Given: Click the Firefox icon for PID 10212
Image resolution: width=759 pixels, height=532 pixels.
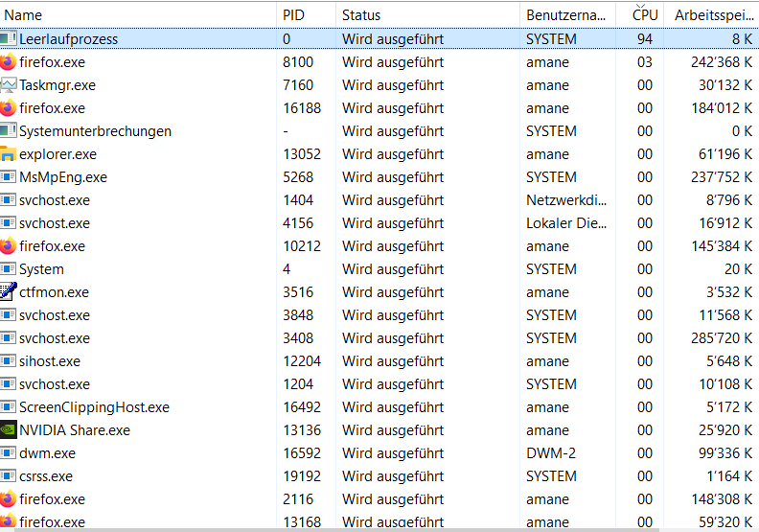Looking at the screenshot, I should point(9,246).
